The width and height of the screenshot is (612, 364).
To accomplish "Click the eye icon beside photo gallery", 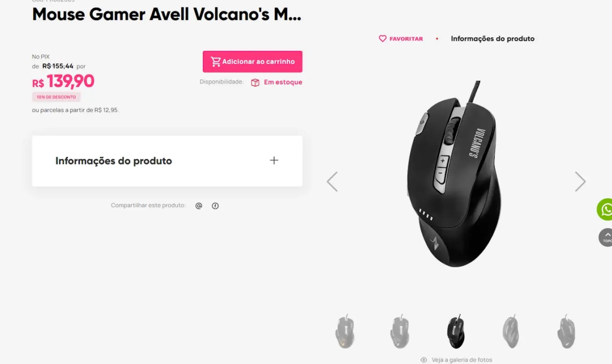I will tap(424, 360).
